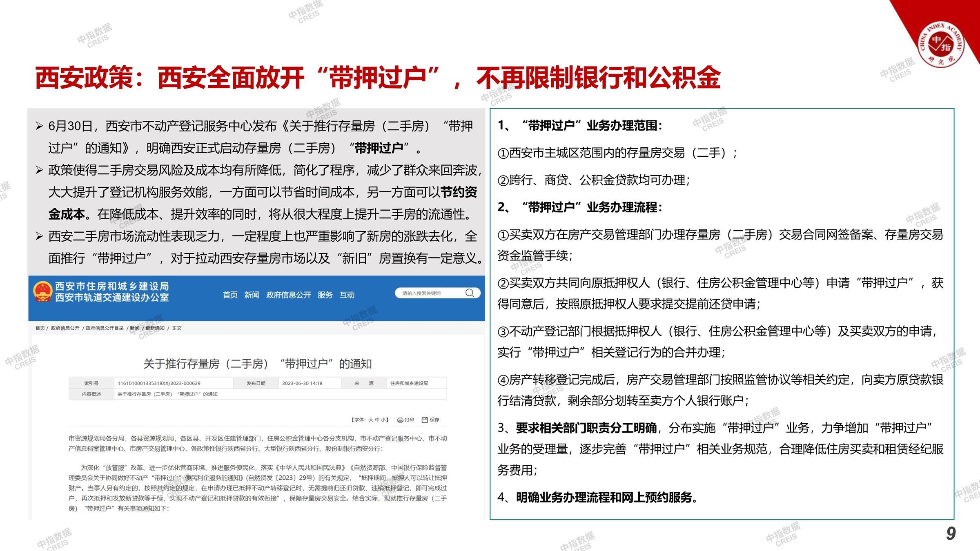Select medium font size 中

(x=377, y=420)
